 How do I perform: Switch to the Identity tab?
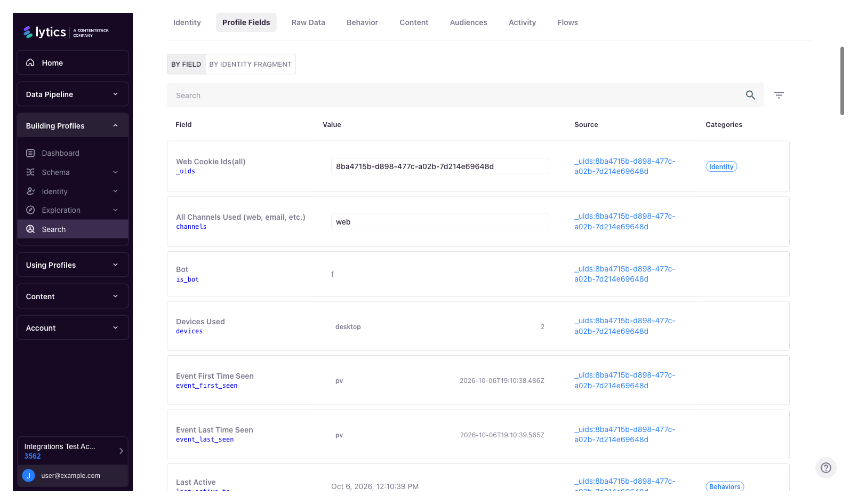pyautogui.click(x=187, y=22)
